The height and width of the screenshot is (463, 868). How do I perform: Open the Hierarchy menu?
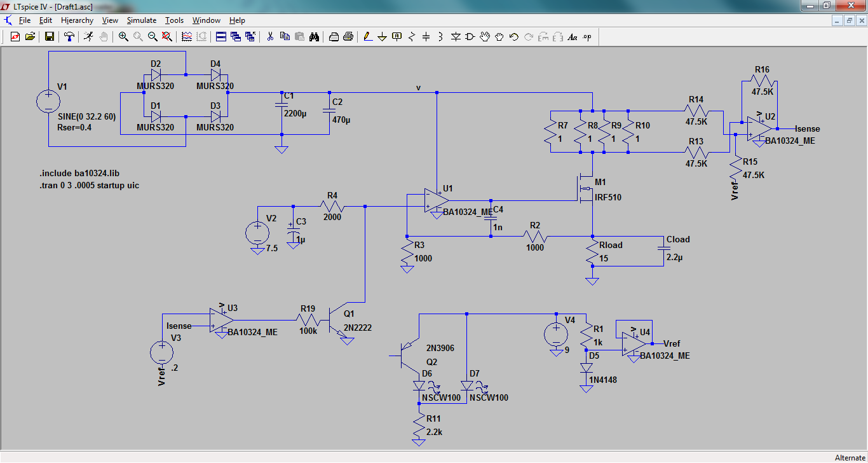coord(78,20)
